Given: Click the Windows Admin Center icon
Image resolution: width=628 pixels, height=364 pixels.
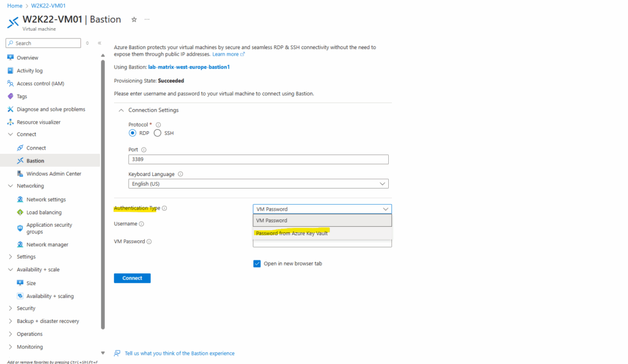Looking at the screenshot, I should coord(20,173).
